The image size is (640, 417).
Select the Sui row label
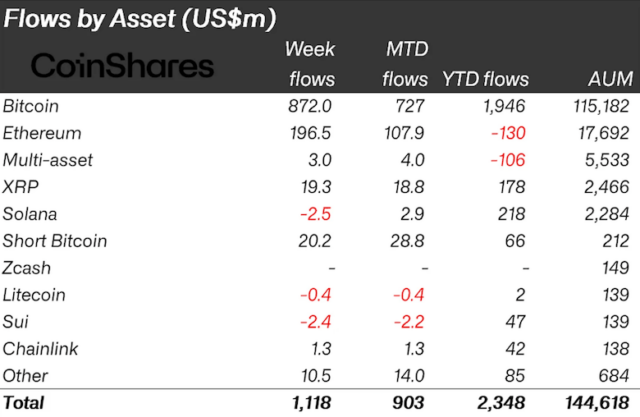[16, 321]
